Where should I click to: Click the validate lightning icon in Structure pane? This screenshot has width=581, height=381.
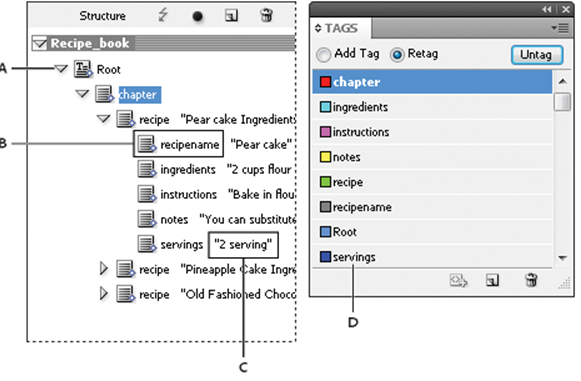[163, 15]
